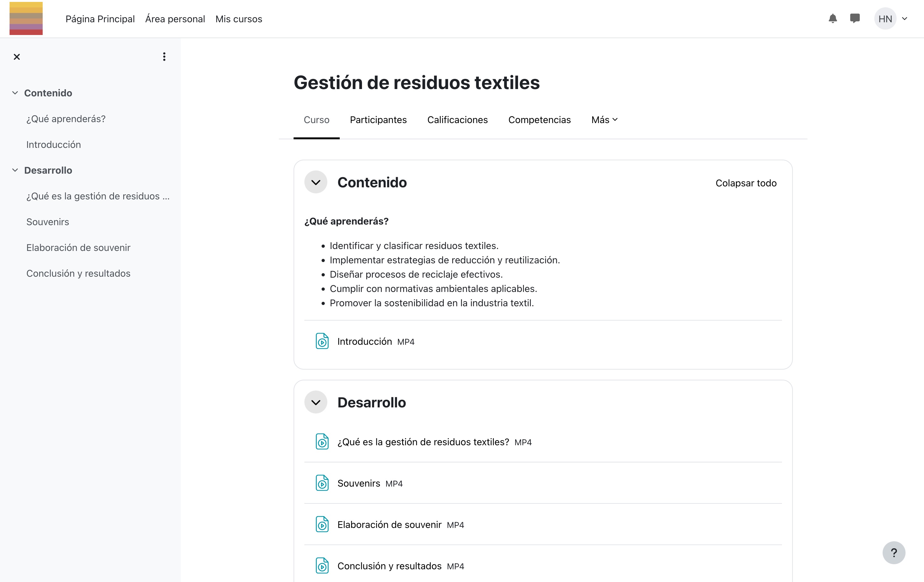Click the Colapsar todo link
The height and width of the screenshot is (582, 924).
coord(746,183)
